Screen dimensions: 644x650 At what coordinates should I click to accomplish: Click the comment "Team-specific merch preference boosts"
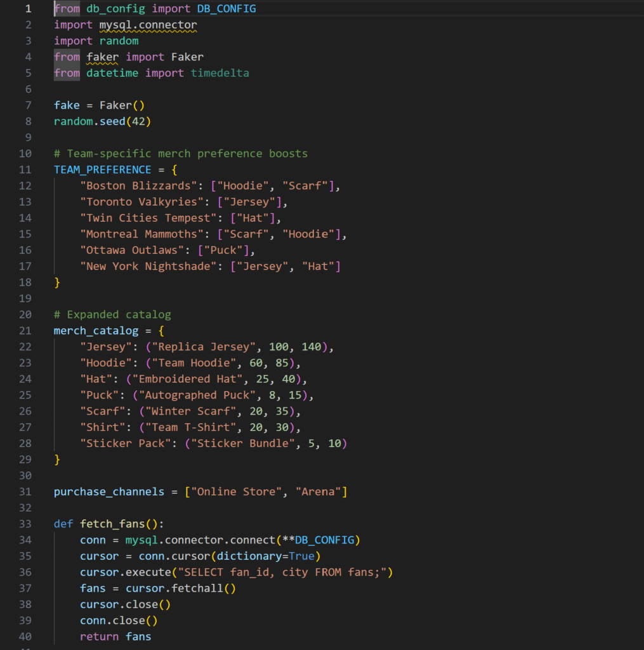click(x=187, y=154)
